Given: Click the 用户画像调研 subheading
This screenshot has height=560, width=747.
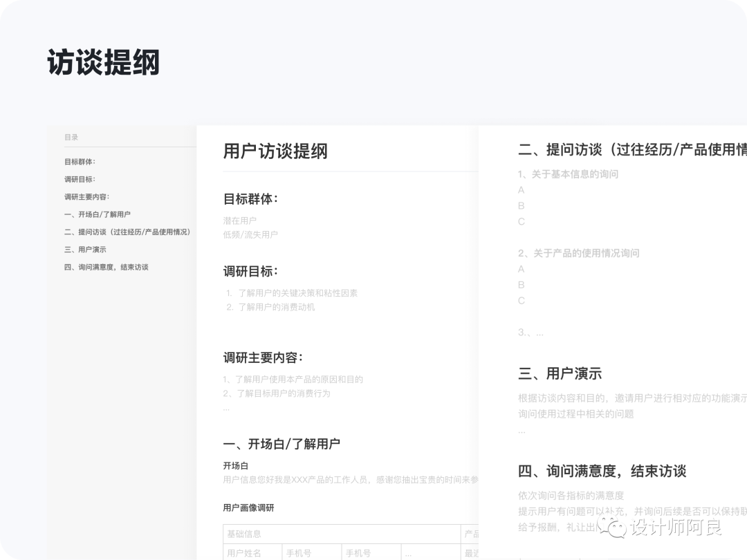Looking at the screenshot, I should pos(248,507).
